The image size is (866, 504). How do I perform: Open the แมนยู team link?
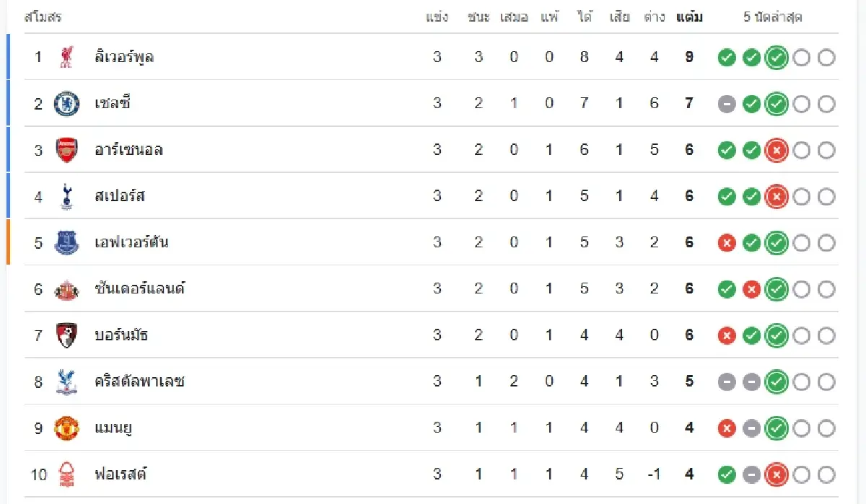click(113, 428)
